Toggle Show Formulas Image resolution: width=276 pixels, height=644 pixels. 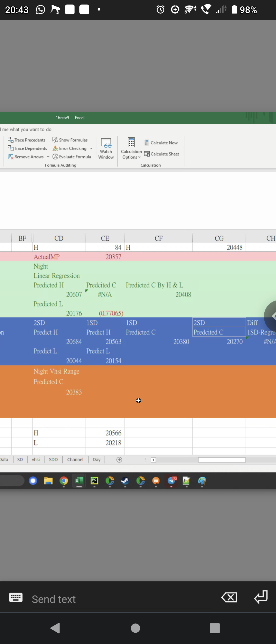(x=70, y=140)
